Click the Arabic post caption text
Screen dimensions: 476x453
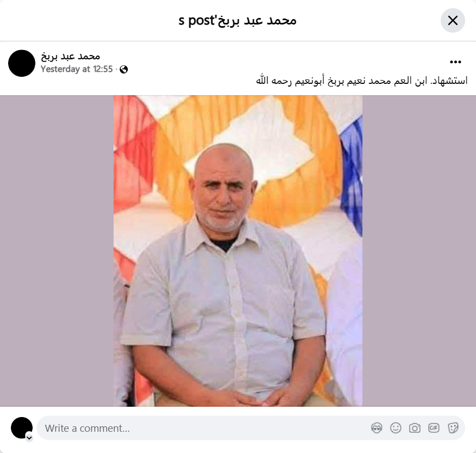(x=362, y=81)
